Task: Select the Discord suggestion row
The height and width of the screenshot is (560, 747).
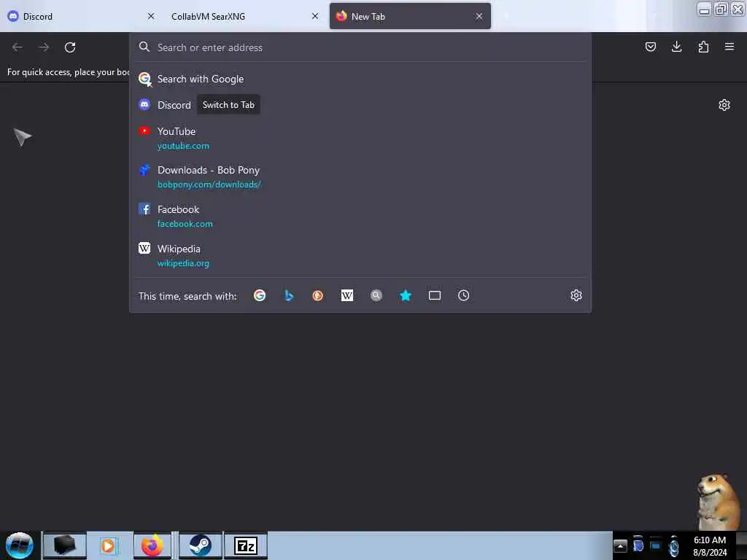Action: click(x=360, y=105)
